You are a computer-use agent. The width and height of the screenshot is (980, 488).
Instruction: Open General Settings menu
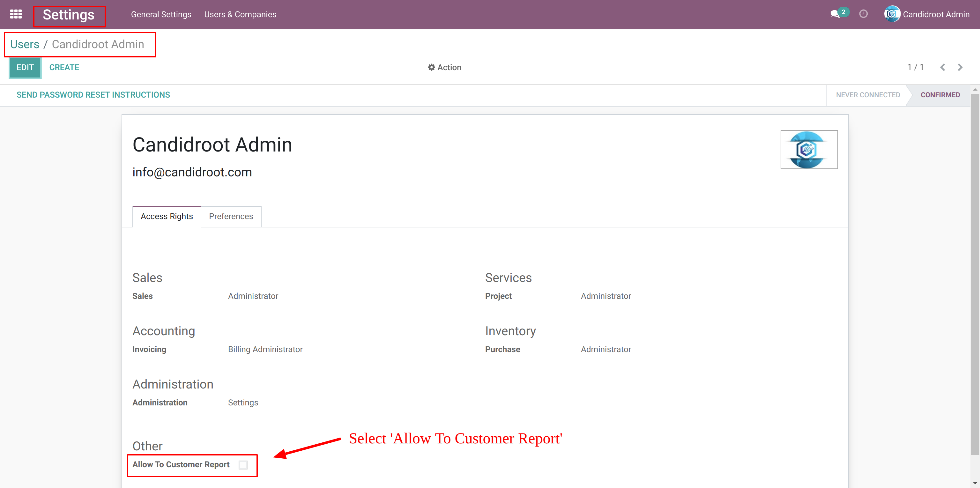pyautogui.click(x=161, y=14)
